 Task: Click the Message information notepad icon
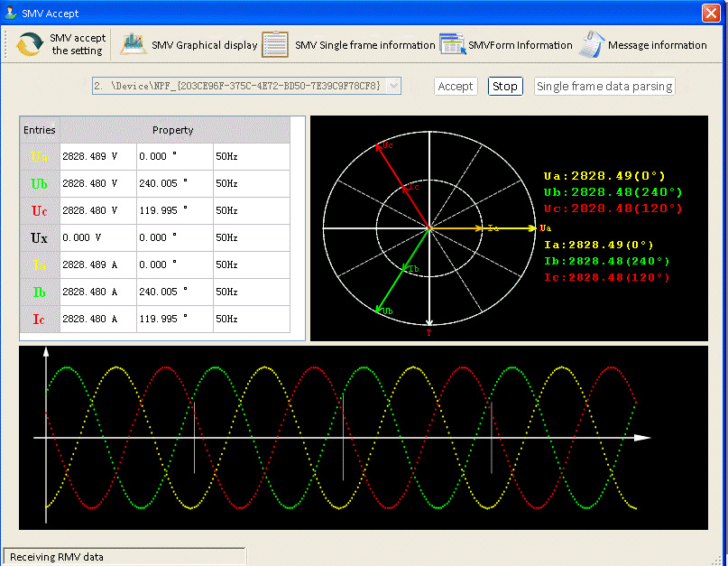591,44
